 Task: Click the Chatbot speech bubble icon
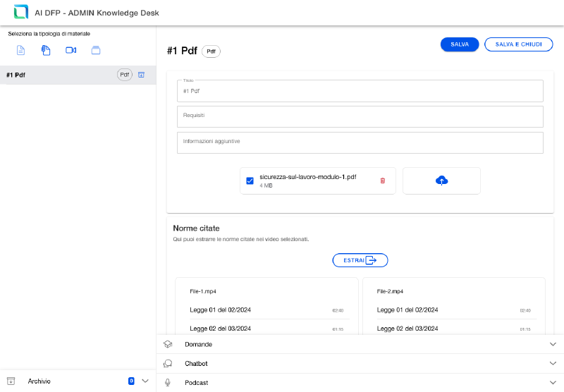(168, 364)
